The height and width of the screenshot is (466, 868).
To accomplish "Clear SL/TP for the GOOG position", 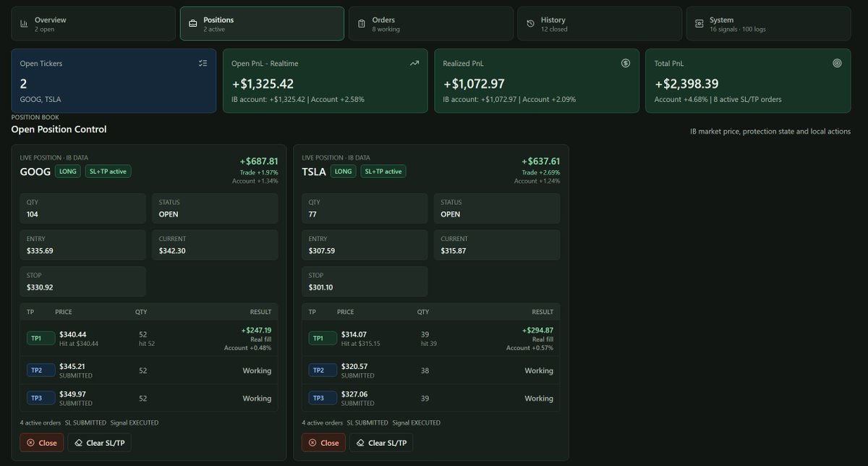I will click(100, 443).
